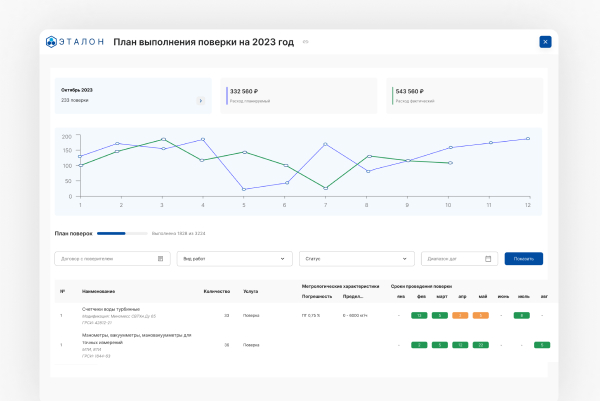Image resolution: width=600 pixels, height=401 pixels.
Task: Click green line peak point at month 3
Action: click(163, 139)
